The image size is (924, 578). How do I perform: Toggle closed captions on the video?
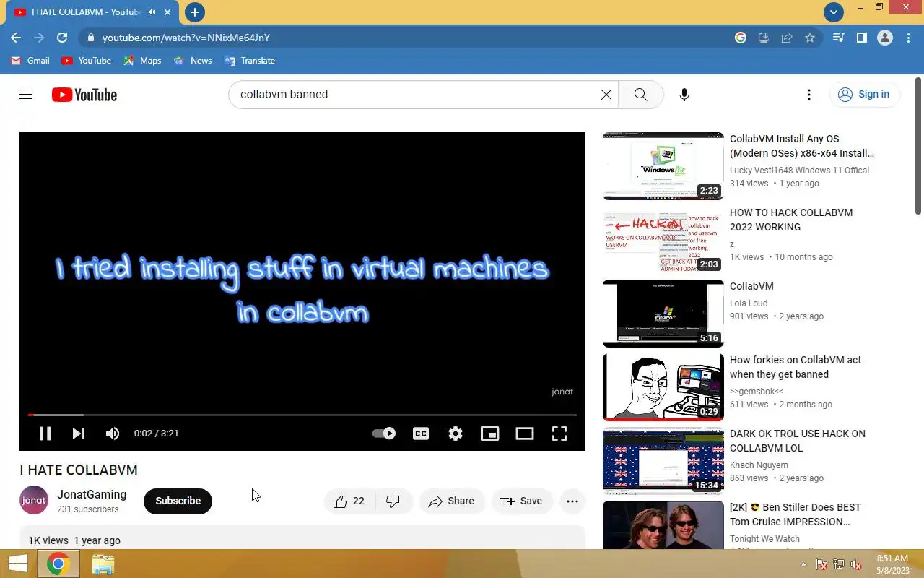tap(421, 433)
